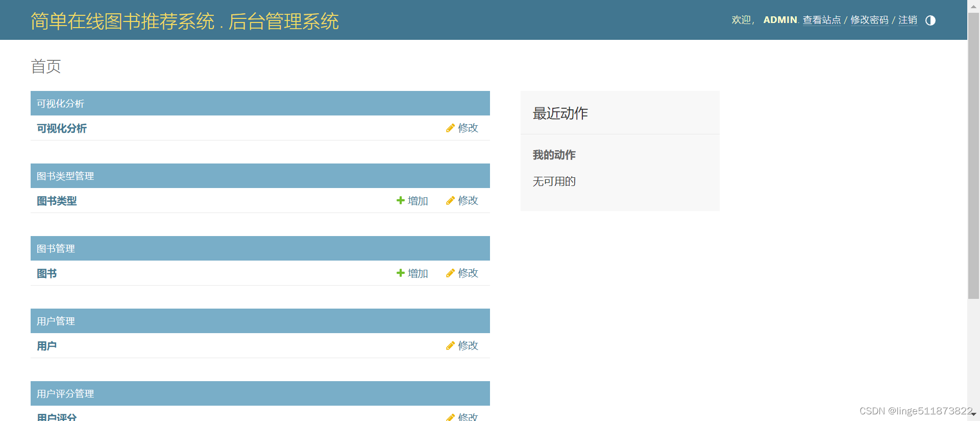Click pencil icon in 用户 row
This screenshot has width=980, height=421.
tap(450, 345)
